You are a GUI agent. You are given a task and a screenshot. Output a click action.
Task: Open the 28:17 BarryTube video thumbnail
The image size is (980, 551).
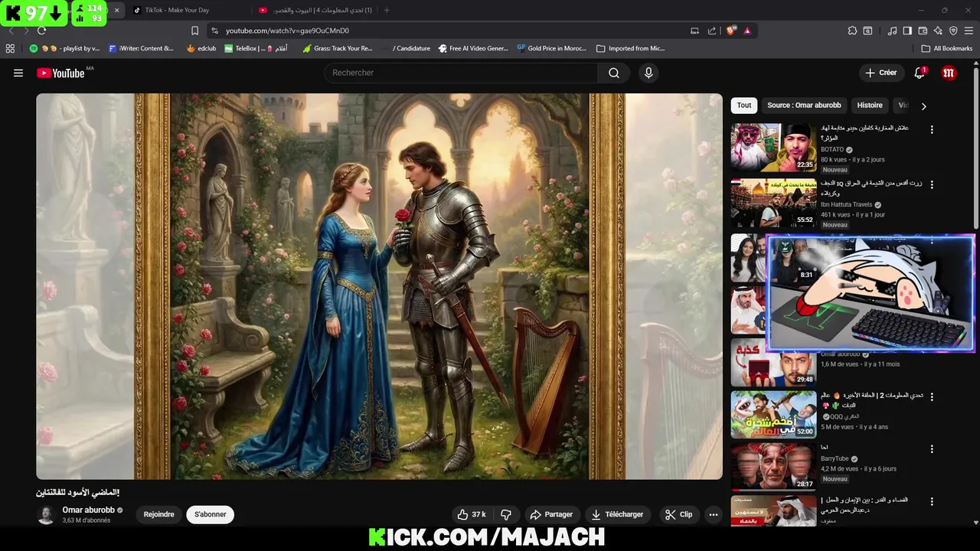coord(773,467)
